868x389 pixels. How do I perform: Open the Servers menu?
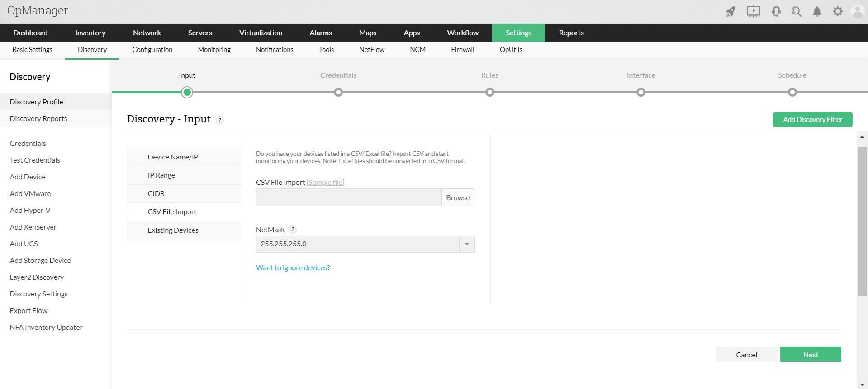coord(200,33)
